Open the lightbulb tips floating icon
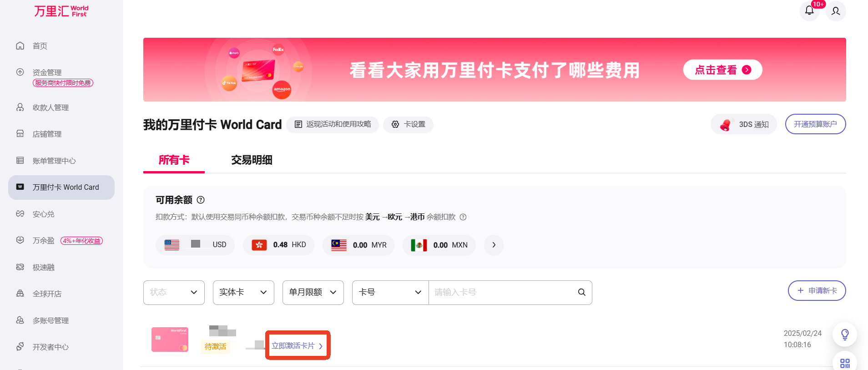The image size is (868, 370). 845,335
